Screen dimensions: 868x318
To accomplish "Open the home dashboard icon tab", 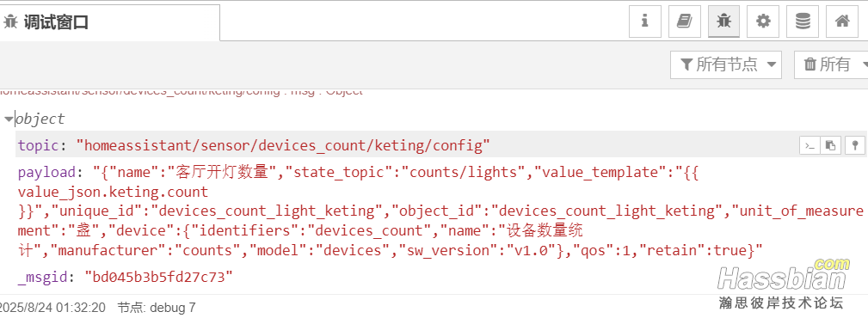I will click(x=842, y=21).
